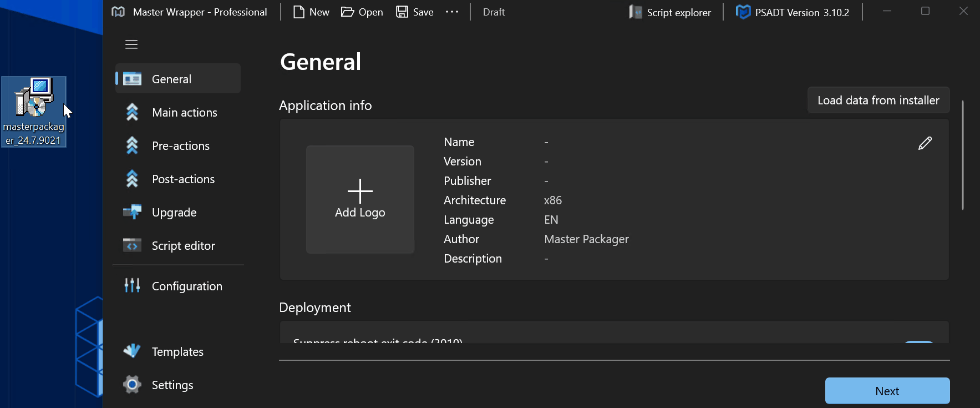Open Post-actions page
Image resolution: width=980 pixels, height=408 pixels.
click(x=178, y=179)
